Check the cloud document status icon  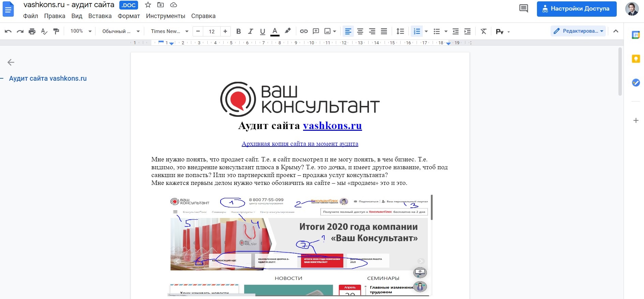(x=174, y=5)
